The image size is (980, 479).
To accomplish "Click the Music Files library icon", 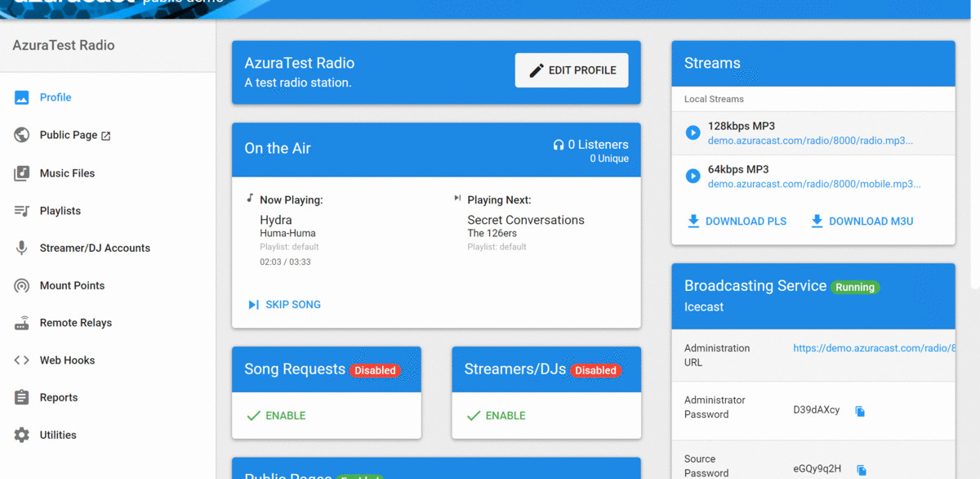I will pos(22,173).
